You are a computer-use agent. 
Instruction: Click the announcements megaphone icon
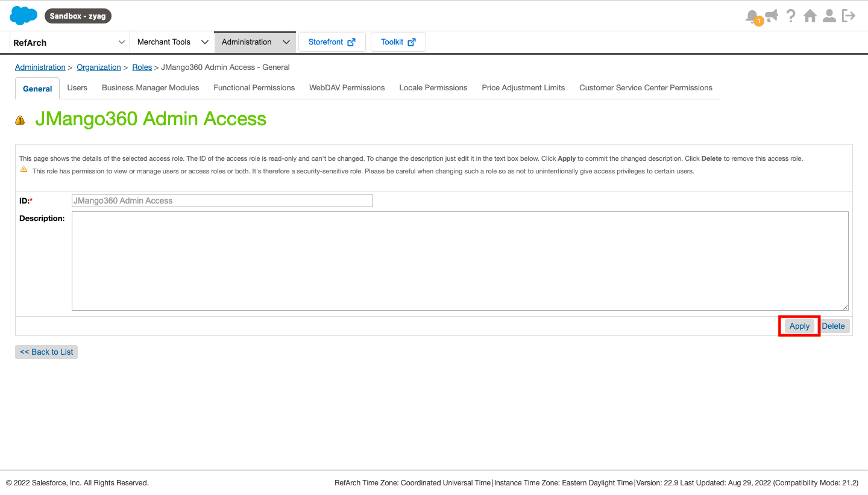[771, 16]
